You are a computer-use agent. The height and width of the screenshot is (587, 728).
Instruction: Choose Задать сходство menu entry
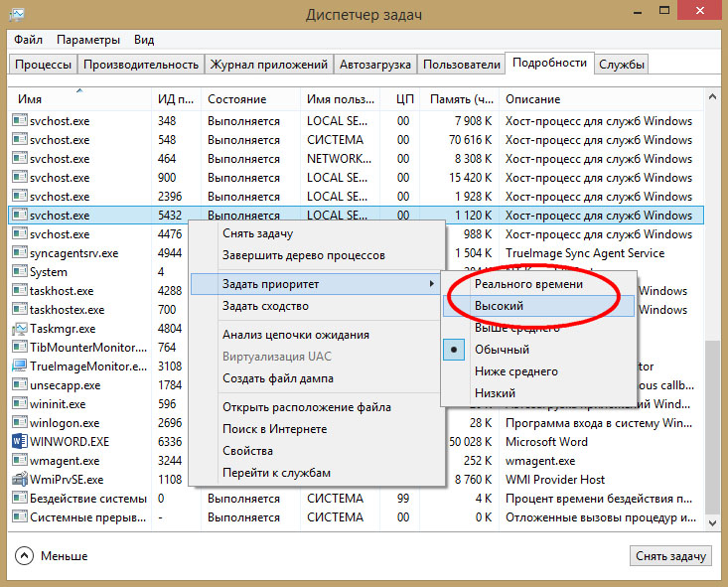pos(317,306)
